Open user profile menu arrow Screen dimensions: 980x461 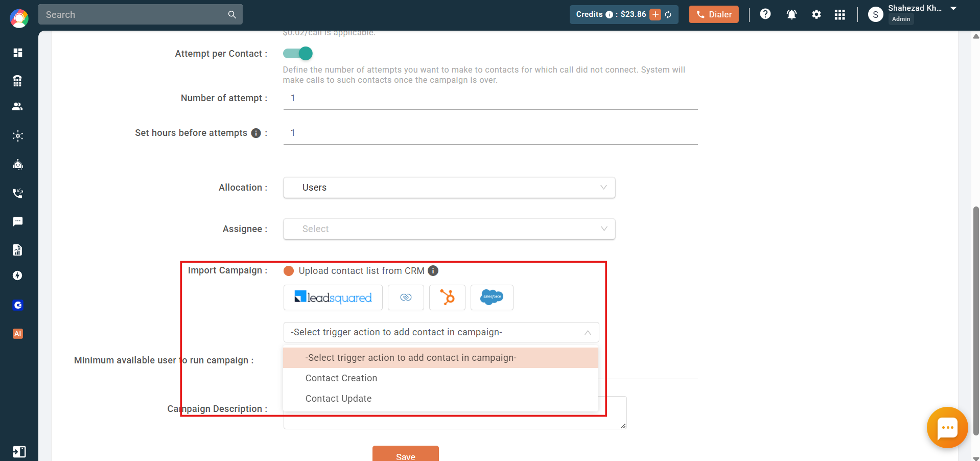pos(953,9)
